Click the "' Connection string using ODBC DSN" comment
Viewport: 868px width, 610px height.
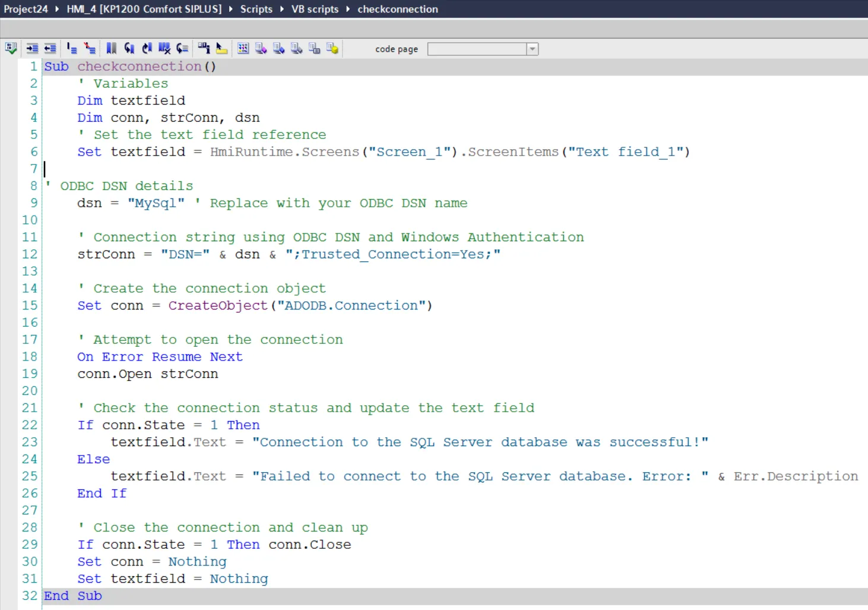click(x=331, y=237)
